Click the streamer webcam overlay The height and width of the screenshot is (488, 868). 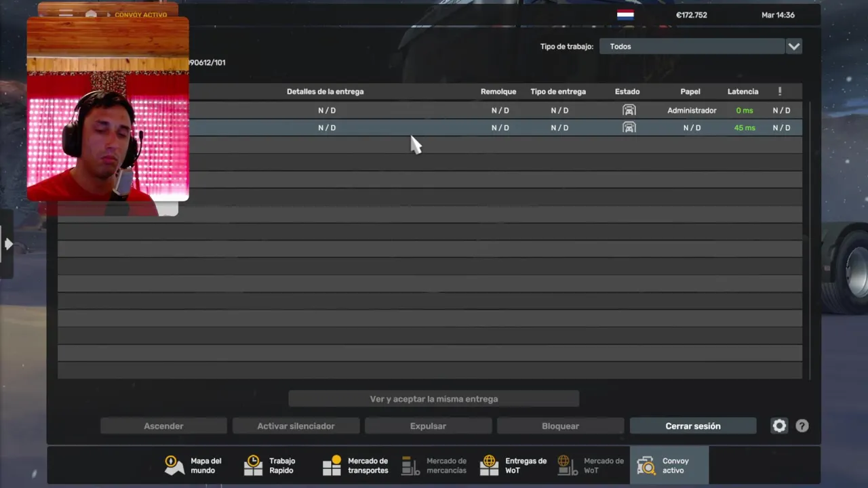pyautogui.click(x=108, y=108)
